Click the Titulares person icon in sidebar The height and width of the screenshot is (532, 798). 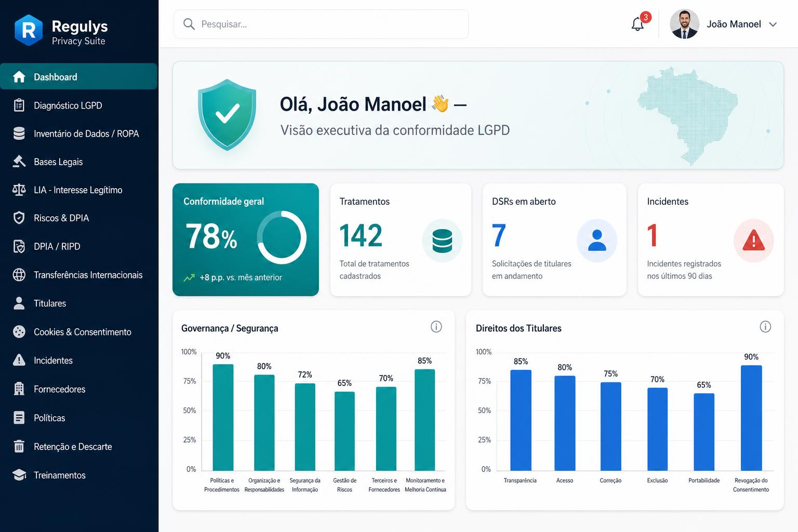pos(19,303)
